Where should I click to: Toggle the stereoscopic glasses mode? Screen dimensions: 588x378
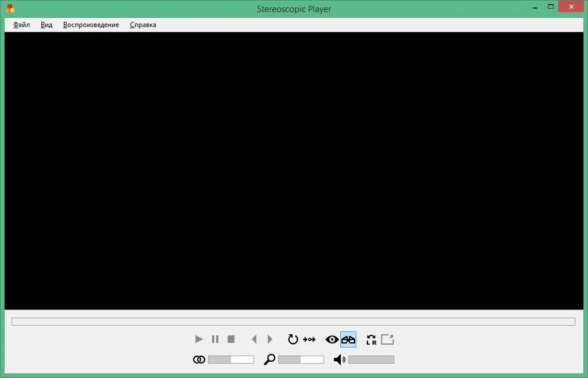pos(348,339)
